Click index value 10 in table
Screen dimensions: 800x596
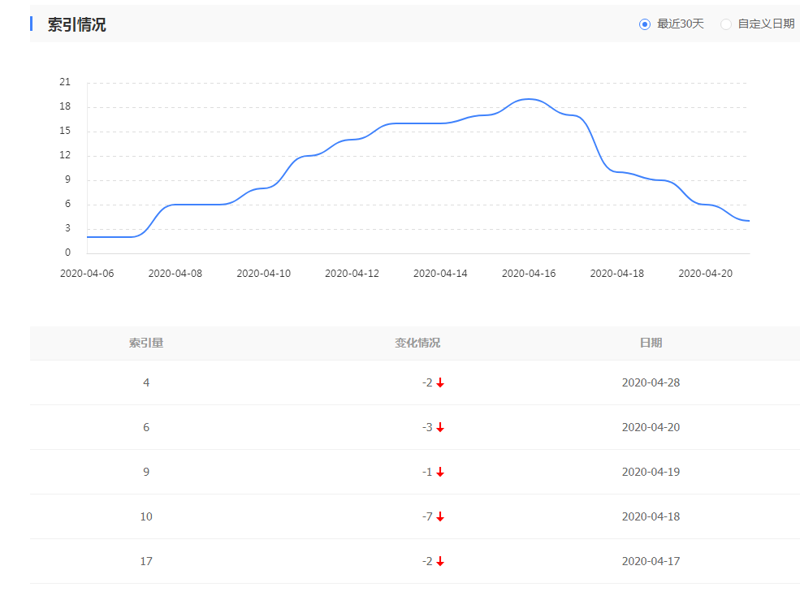click(x=146, y=516)
